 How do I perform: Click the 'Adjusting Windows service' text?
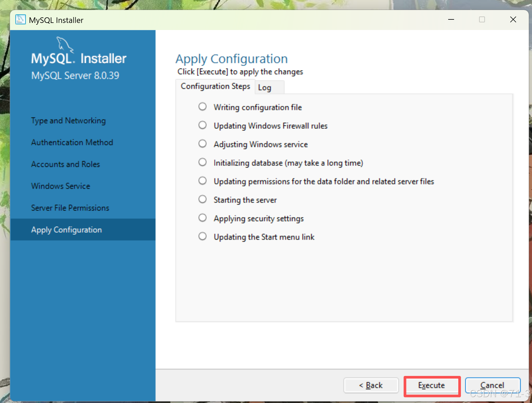click(x=261, y=144)
